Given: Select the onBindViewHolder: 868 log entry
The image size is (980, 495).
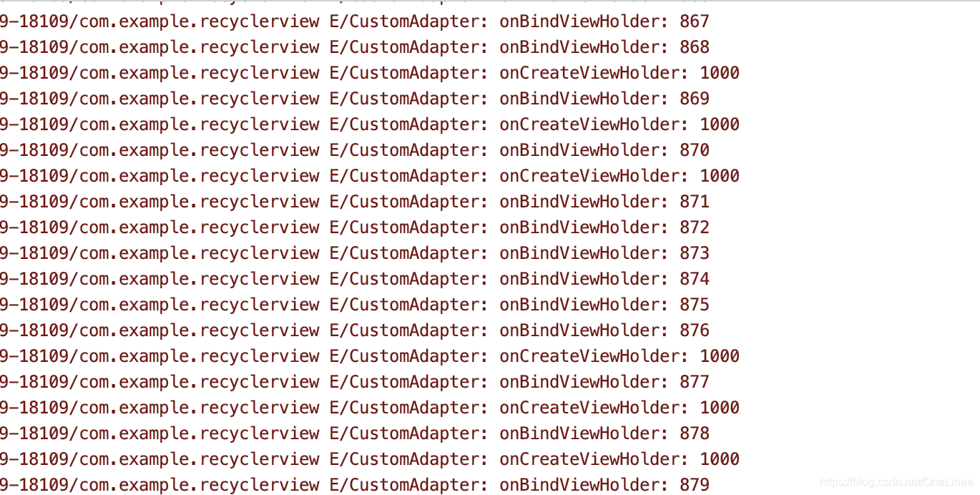Looking at the screenshot, I should (x=355, y=47).
